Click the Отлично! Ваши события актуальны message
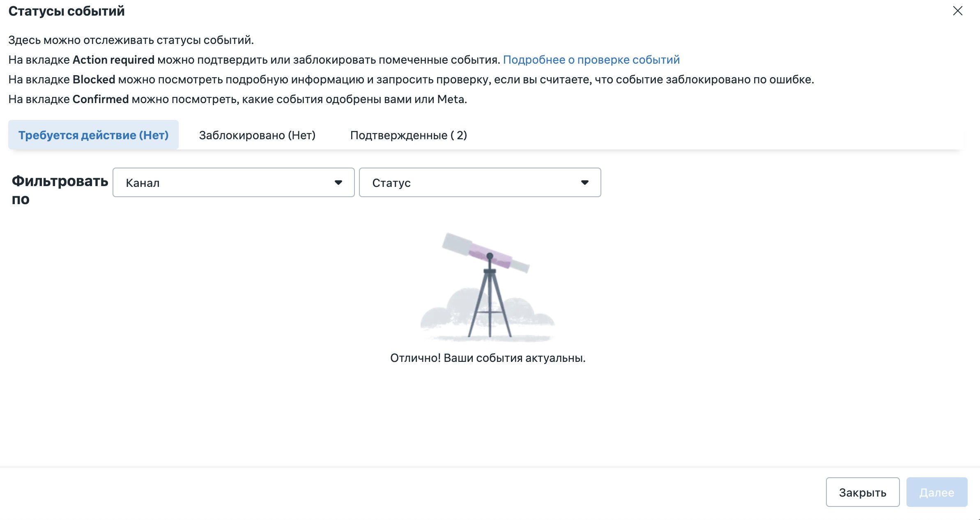The height and width of the screenshot is (520, 980). 488,358
